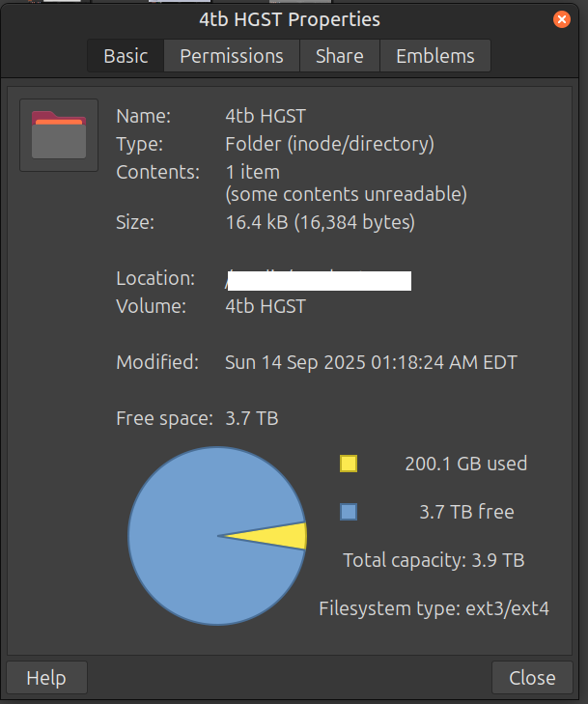Click the window title 4tb HGST Properties
The image size is (588, 704).
point(290,19)
